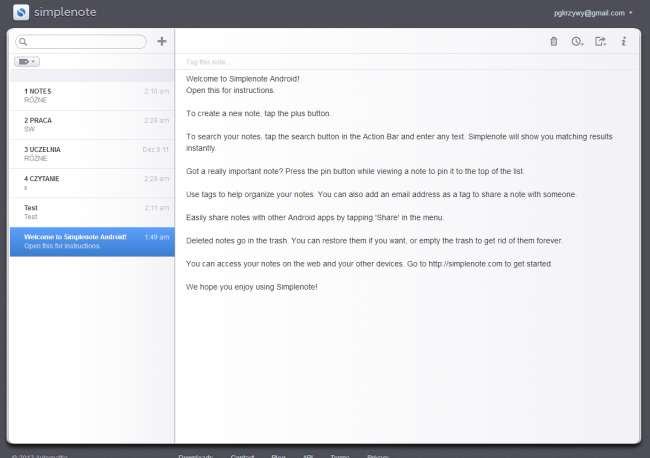
Task: Open note history clock icon
Action: 577,41
